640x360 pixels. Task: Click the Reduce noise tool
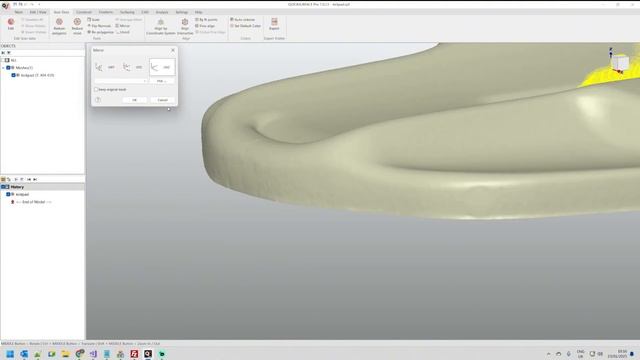coord(77,26)
